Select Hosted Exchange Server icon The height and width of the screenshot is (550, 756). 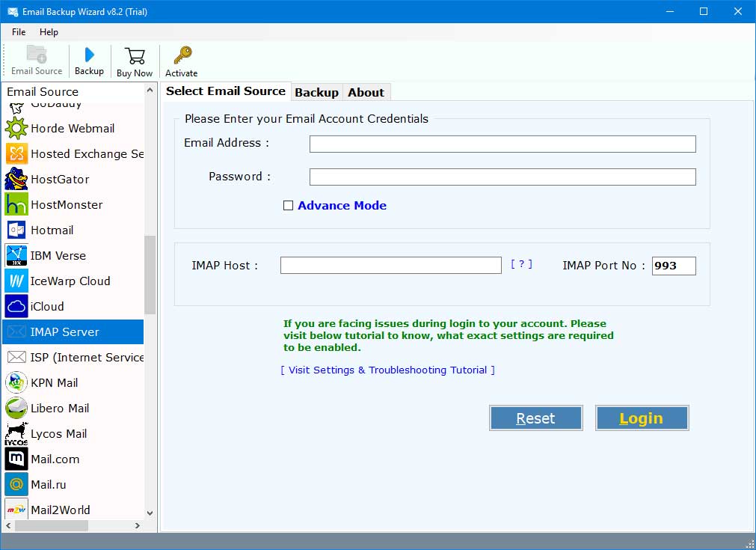click(x=16, y=154)
